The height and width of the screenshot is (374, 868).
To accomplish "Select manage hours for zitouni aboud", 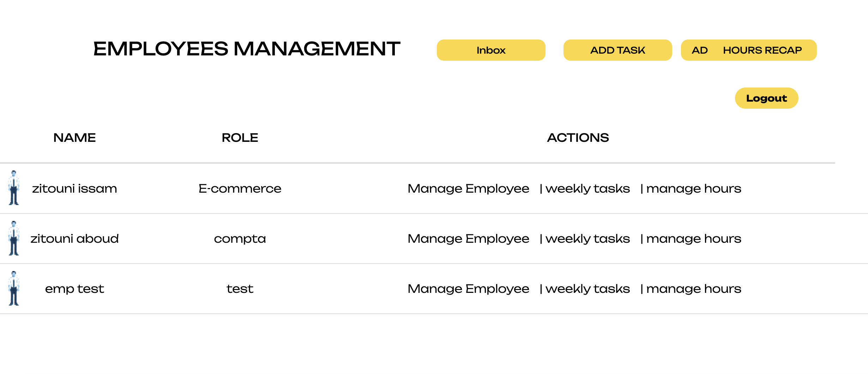I will [693, 239].
